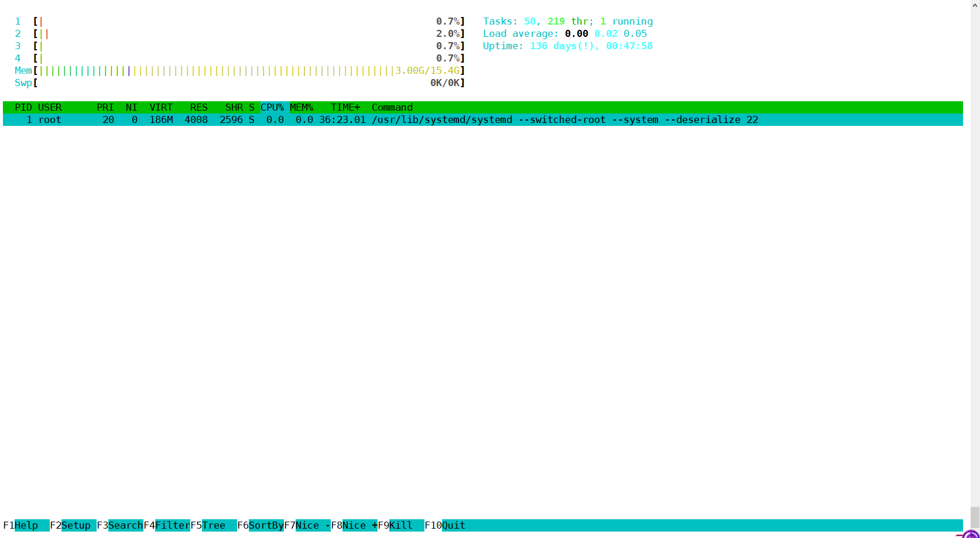Click the terminal's vertical scrollbar thumb
Screen dimensions: 980x538
tap(975, 518)
